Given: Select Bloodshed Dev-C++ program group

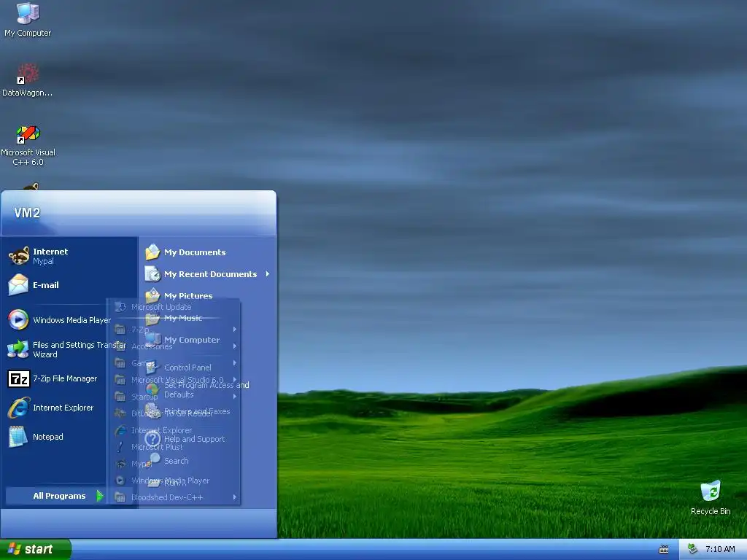Looking at the screenshot, I should click(174, 497).
